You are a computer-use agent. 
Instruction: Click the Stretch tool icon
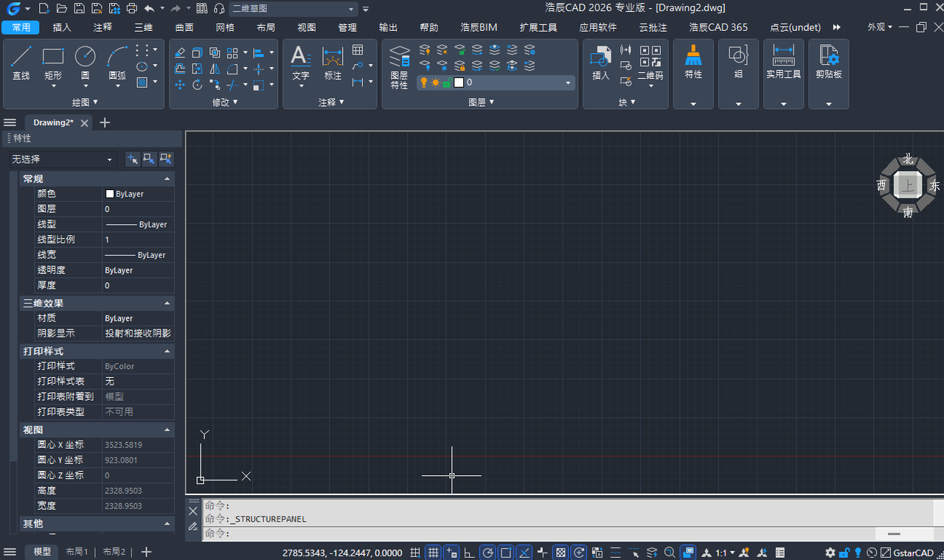coord(197,69)
